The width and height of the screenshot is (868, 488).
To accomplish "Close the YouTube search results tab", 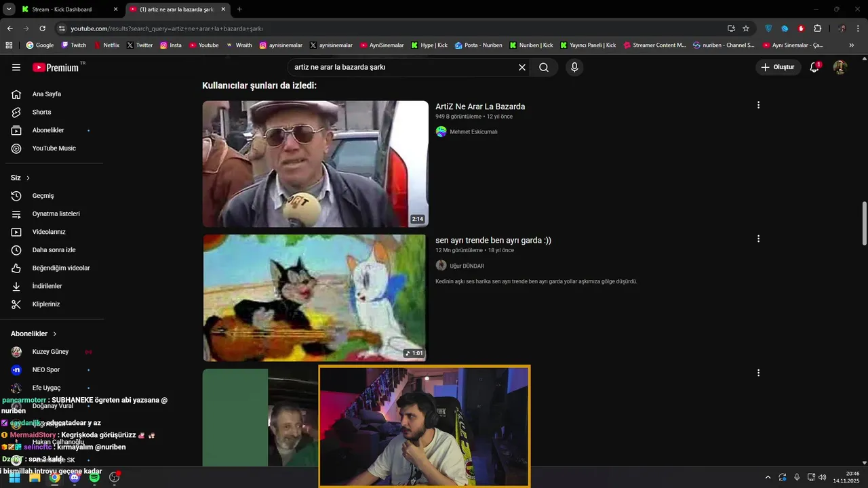I will (223, 9).
